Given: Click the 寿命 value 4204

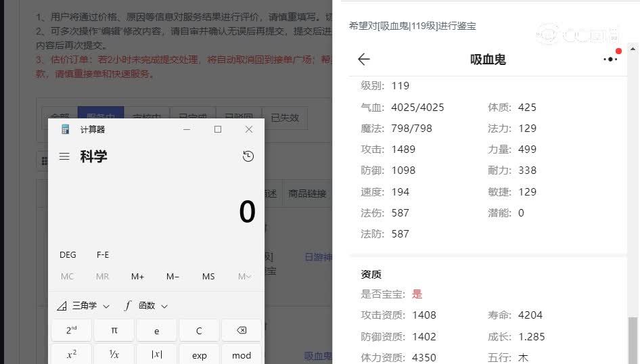Looking at the screenshot, I should point(530,315).
